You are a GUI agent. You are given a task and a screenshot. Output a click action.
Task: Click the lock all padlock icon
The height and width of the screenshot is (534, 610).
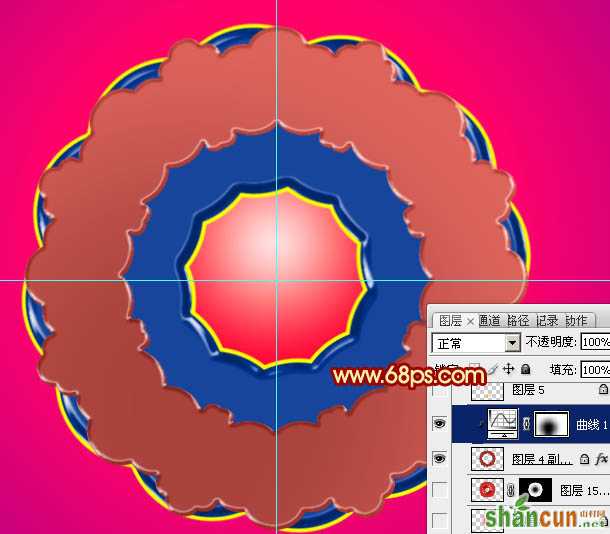click(526, 369)
